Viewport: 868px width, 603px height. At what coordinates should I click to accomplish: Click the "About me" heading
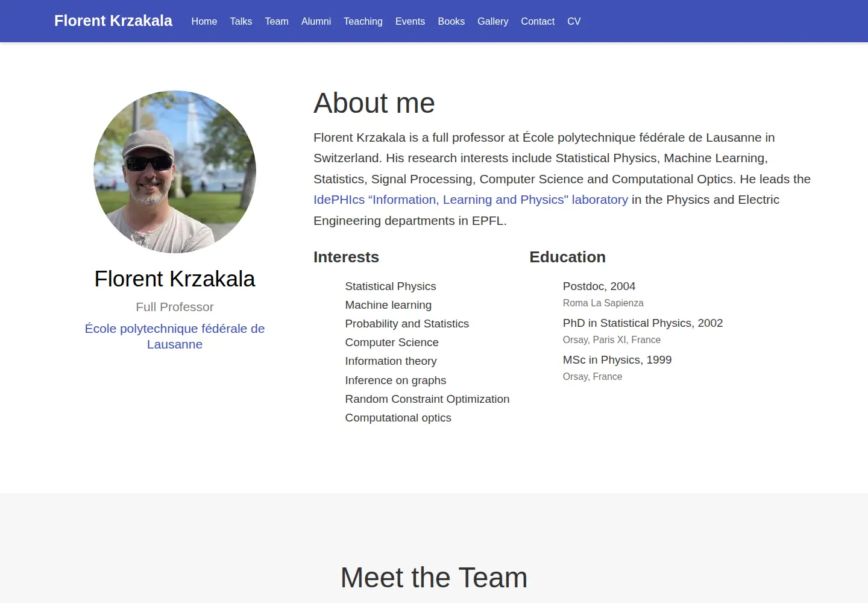point(374,103)
